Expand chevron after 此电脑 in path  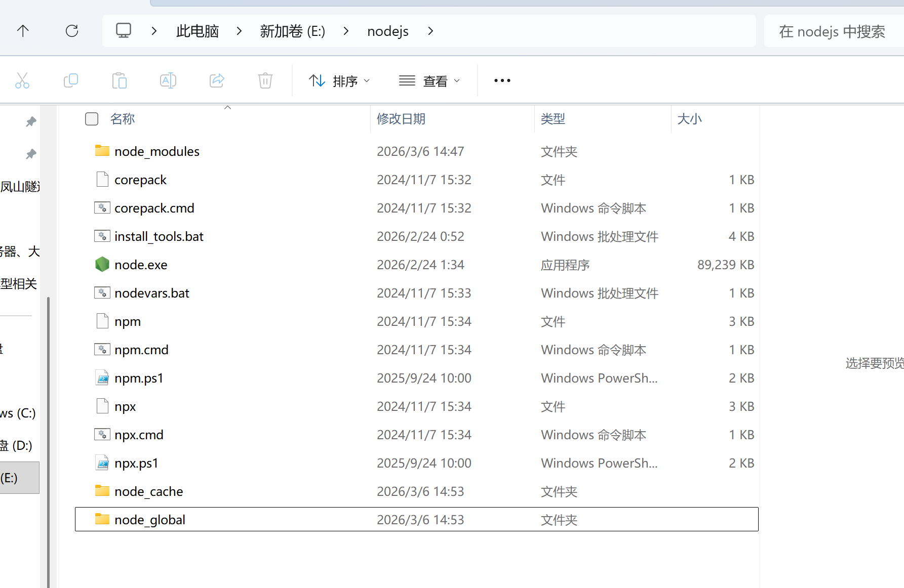239,31
